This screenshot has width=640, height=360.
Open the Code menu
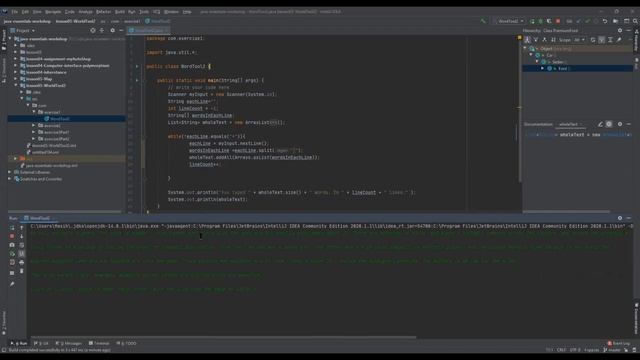point(69,12)
